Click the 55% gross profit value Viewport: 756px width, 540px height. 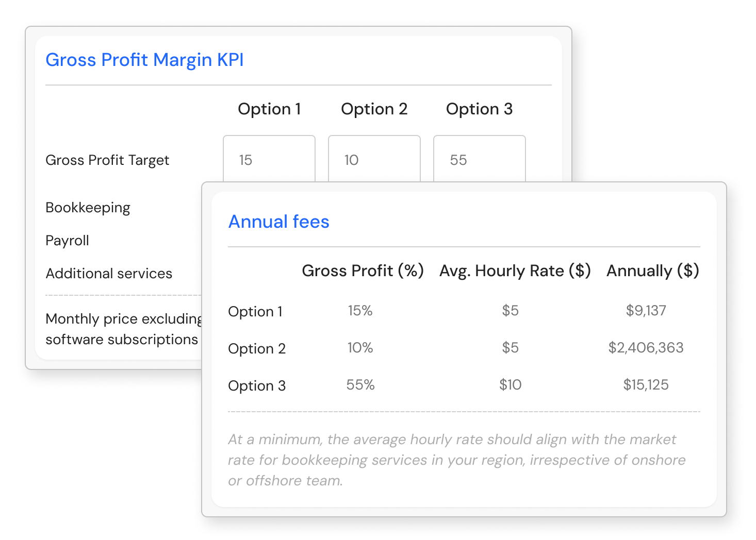coord(360,385)
